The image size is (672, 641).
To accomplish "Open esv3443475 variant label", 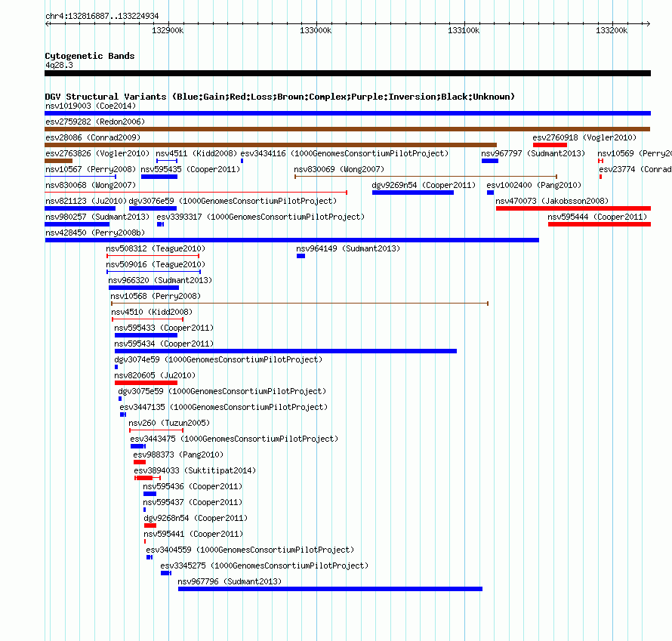I will (x=234, y=439).
